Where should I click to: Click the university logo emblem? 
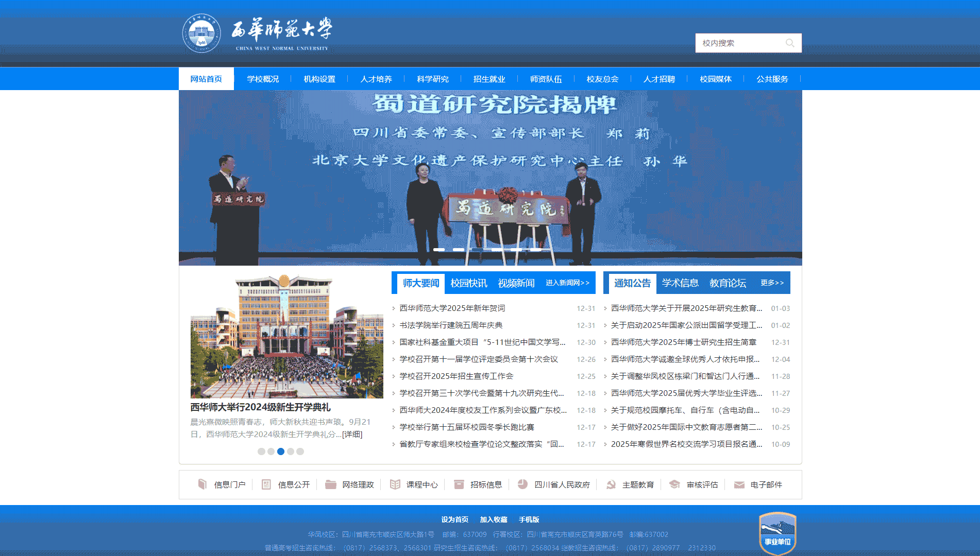coord(201,33)
